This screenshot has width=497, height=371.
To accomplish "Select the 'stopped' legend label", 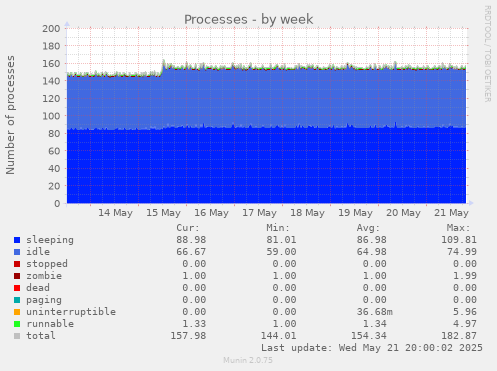I will click(x=47, y=264).
